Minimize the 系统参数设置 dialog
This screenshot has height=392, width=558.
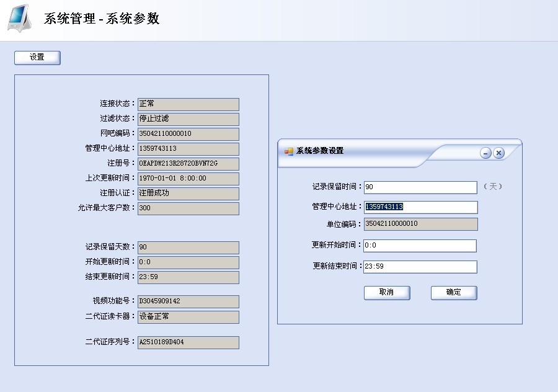coord(485,153)
